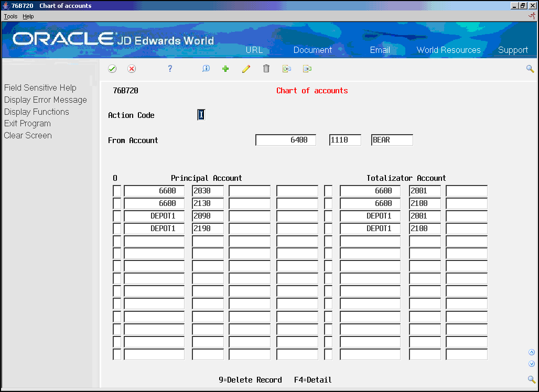Image resolution: width=539 pixels, height=392 pixels.
Task: Click the From Account field containing BEAR
Action: click(392, 140)
